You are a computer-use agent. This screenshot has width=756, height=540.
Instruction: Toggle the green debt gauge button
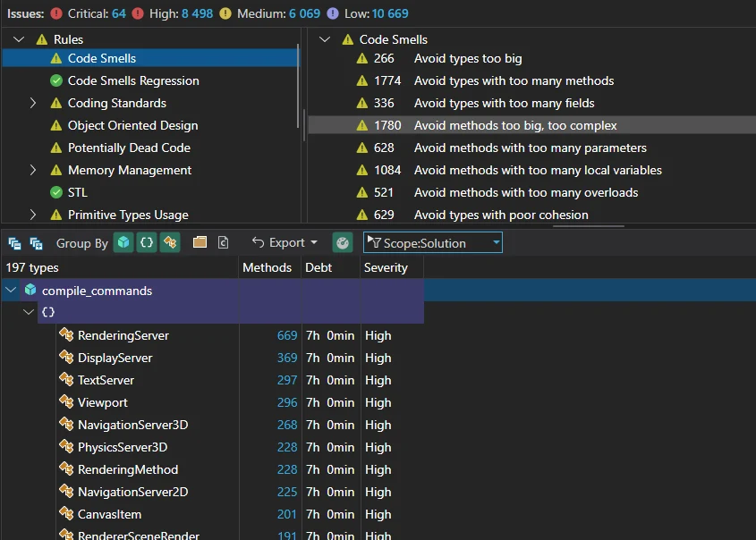(343, 242)
